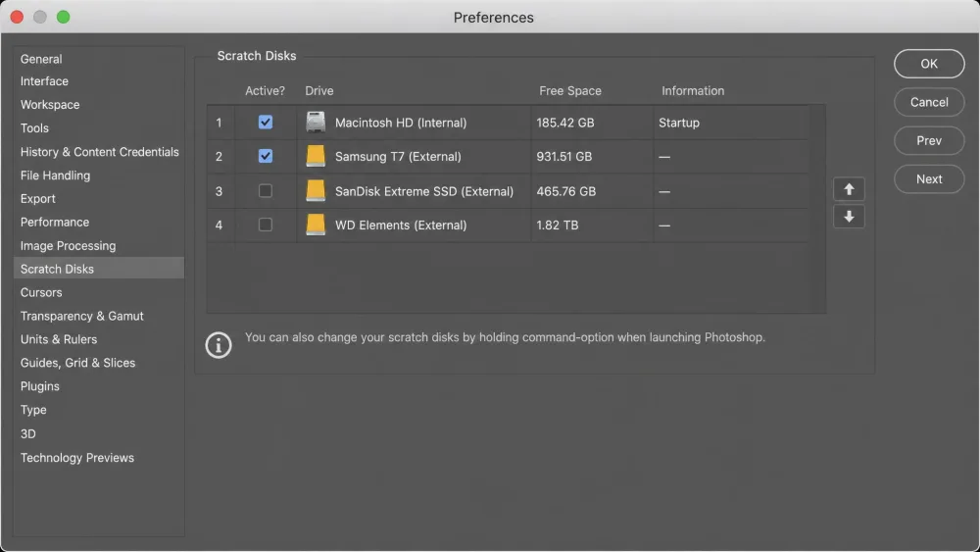Uncheck Samsung T7 active checkbox
980x552 pixels.
tap(266, 156)
